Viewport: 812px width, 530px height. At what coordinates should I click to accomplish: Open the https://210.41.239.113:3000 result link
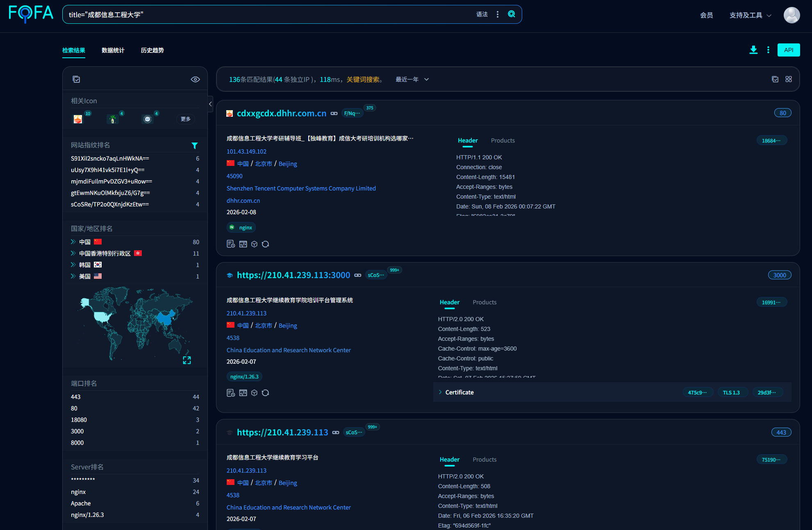tap(293, 275)
